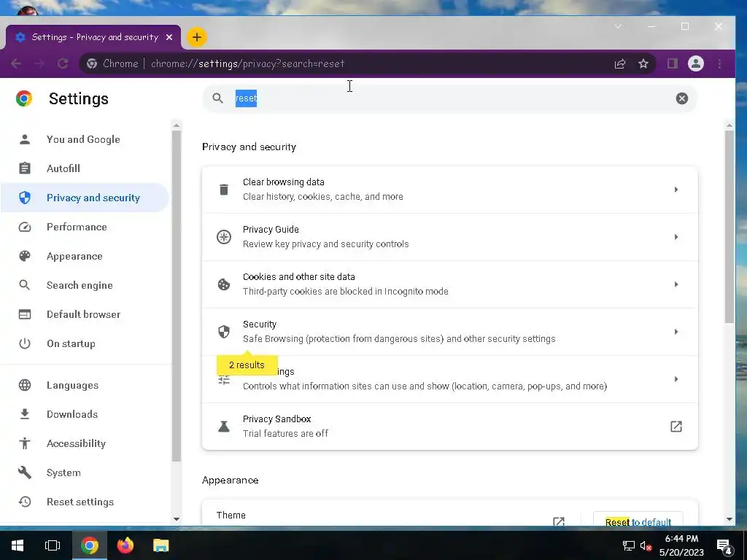Open Languages settings
The width and height of the screenshot is (747, 560).
tap(85, 385)
